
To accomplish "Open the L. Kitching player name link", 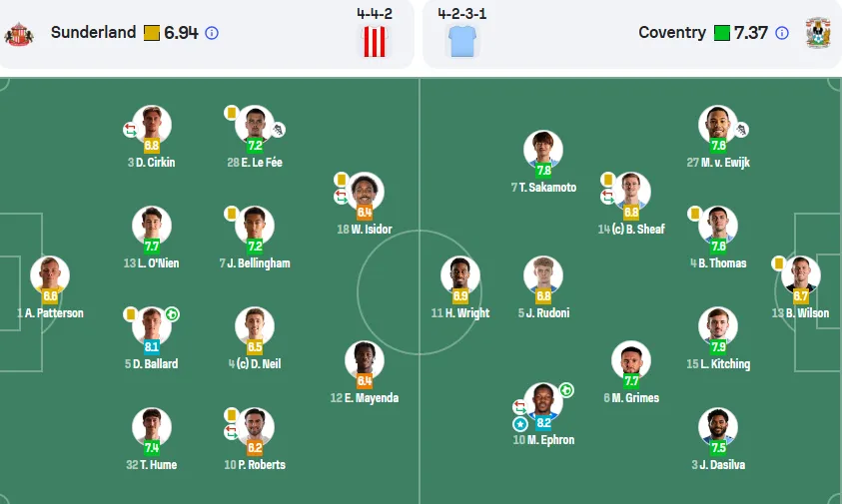I will pos(718,364).
